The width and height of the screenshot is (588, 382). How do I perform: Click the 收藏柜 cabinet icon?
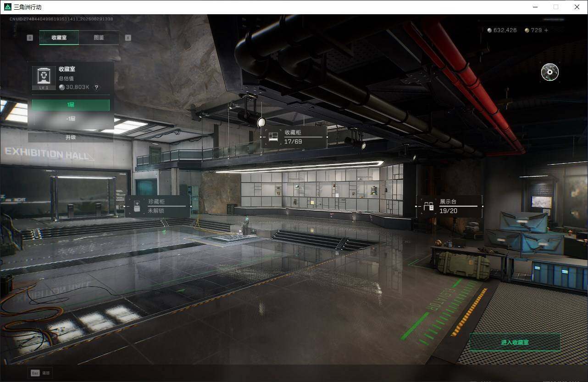pyautogui.click(x=273, y=137)
